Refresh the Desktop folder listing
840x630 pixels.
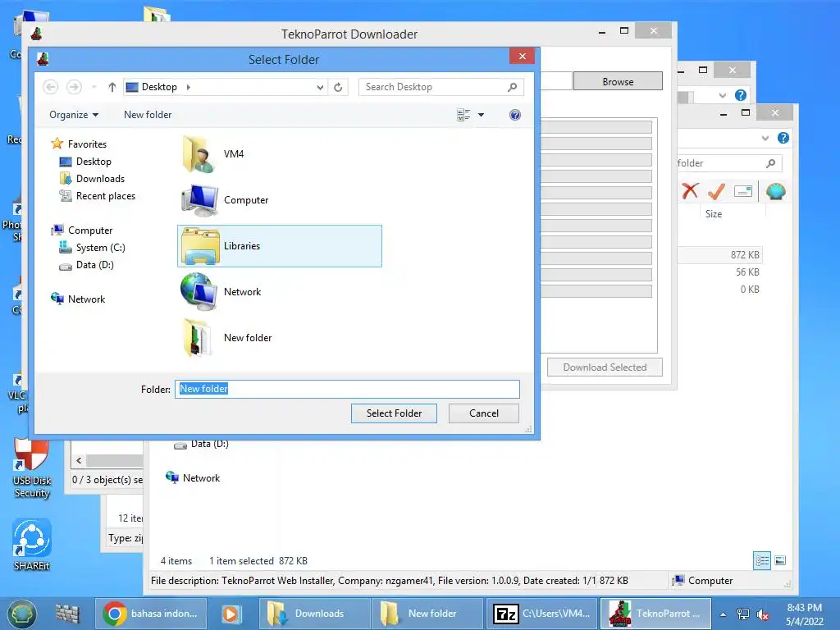click(x=338, y=87)
